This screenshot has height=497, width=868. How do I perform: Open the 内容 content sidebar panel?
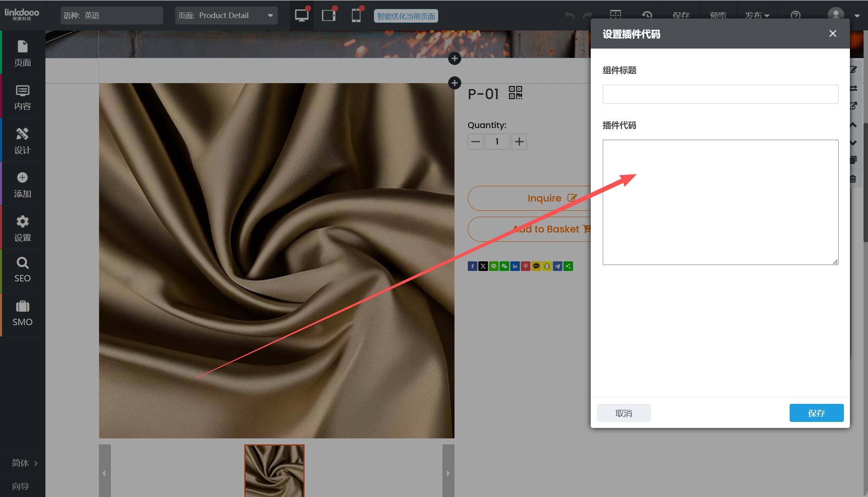[23, 97]
